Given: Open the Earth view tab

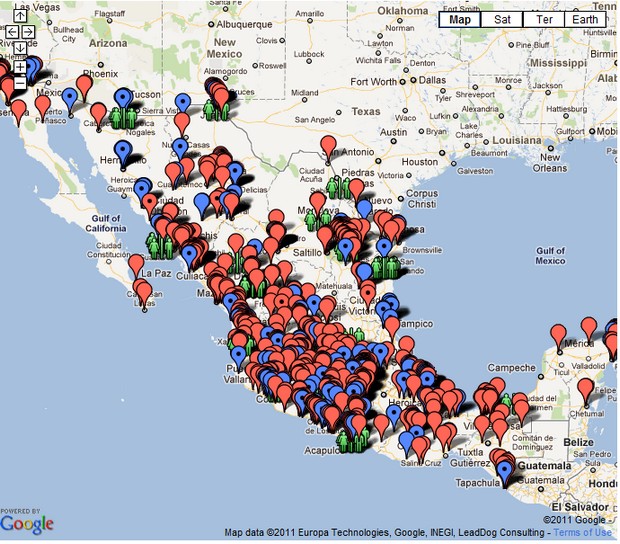Looking at the screenshot, I should [587, 19].
